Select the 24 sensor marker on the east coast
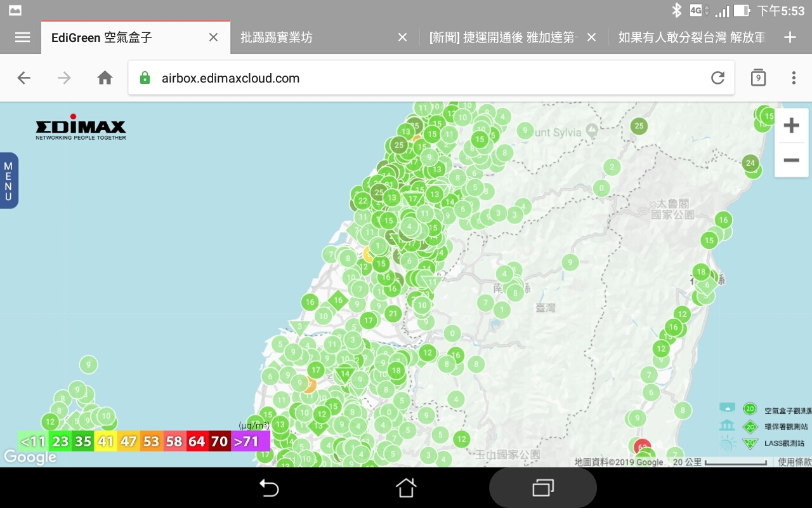The width and height of the screenshot is (812, 508). click(x=750, y=163)
